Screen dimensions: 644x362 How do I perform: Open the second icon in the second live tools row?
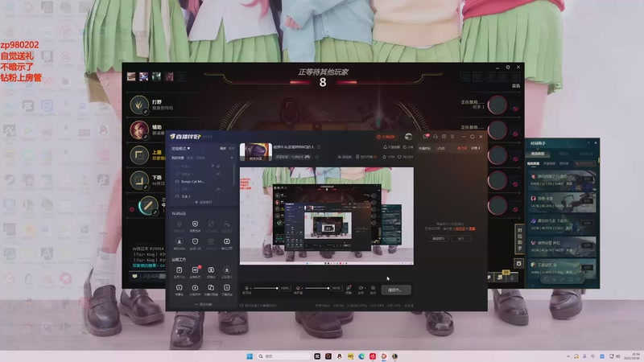[x=195, y=288]
